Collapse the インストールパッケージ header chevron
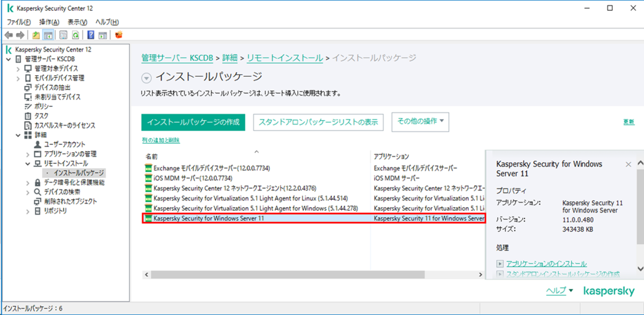Screen dimensions: 644x315 coord(147,78)
